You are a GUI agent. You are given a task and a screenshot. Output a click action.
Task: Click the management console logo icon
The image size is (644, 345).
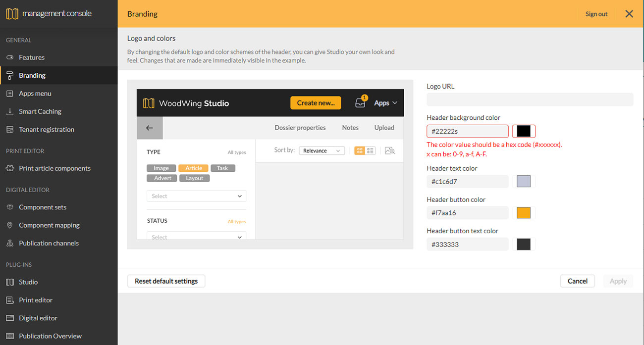[12, 14]
